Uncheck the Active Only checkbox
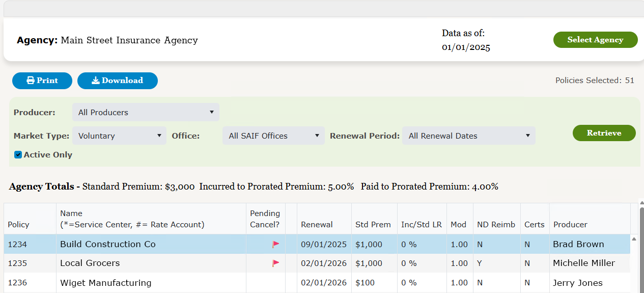Viewport: 644px width, 293px height. click(18, 155)
